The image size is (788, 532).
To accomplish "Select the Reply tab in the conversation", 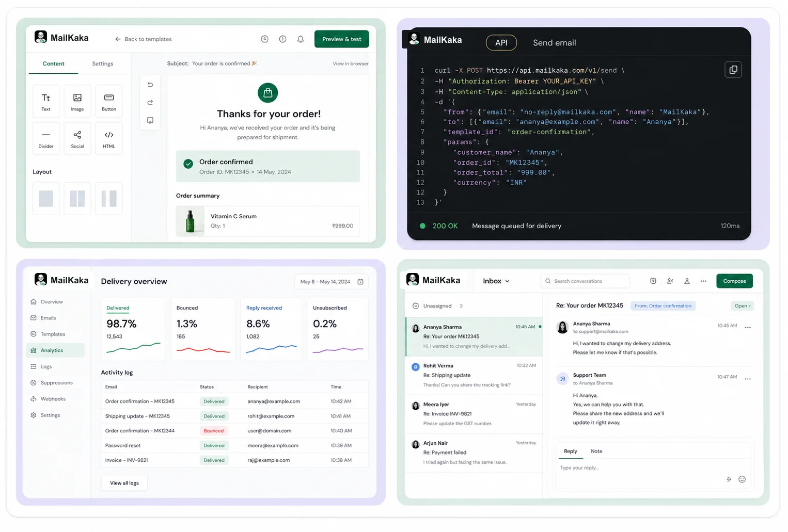I will (571, 452).
